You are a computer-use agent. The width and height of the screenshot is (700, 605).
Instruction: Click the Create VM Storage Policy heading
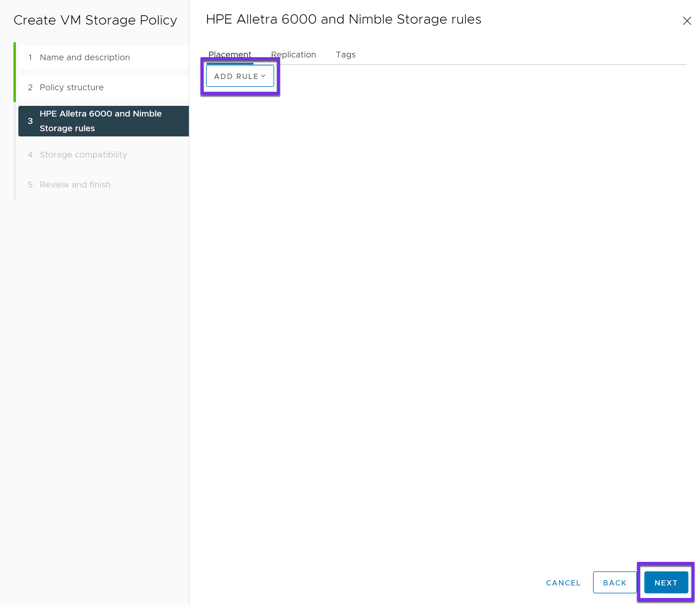click(x=95, y=20)
